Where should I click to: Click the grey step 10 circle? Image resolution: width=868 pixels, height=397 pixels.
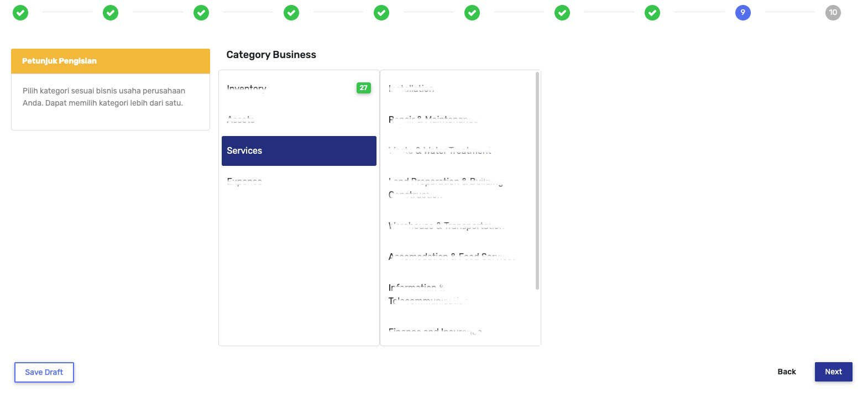[833, 13]
